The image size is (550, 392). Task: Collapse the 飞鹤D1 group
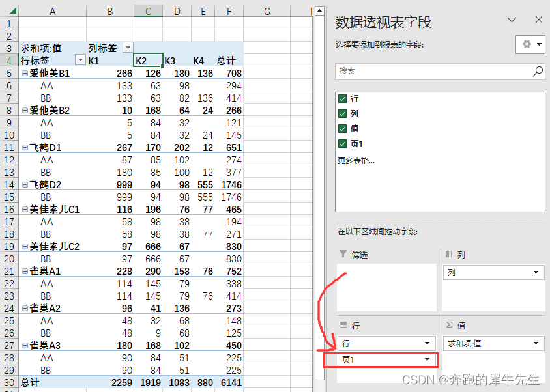coord(25,148)
